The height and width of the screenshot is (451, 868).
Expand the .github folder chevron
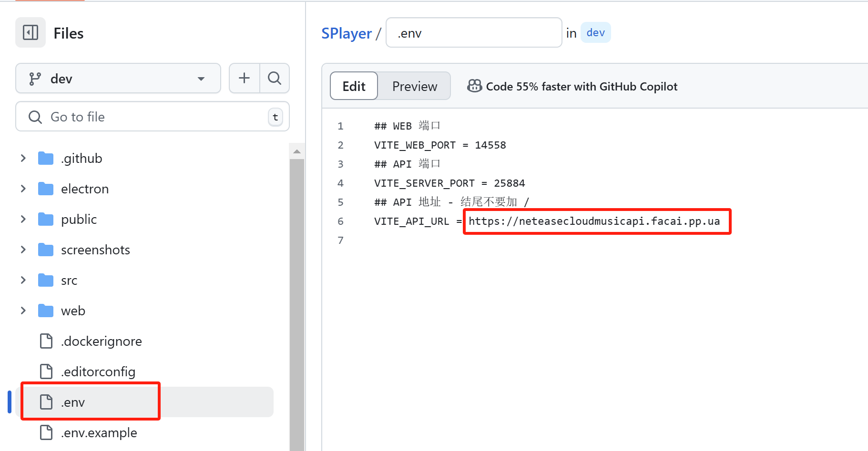click(23, 158)
